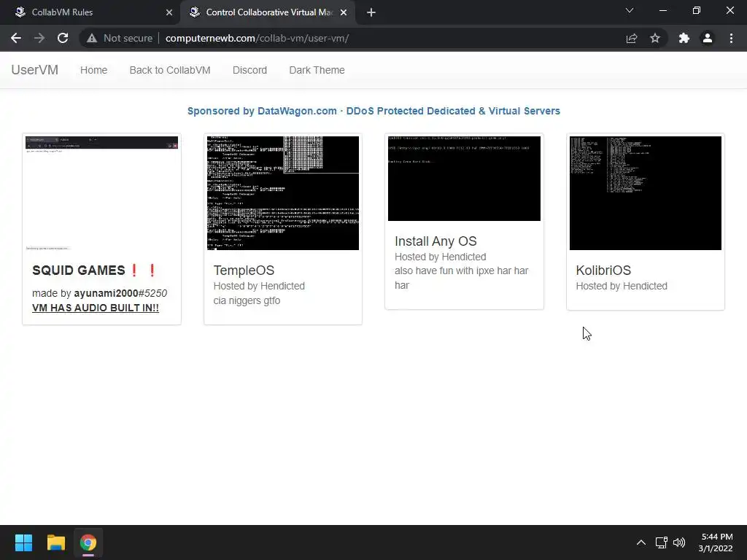Expand the tab search chevron
This screenshot has width=747, height=560.
click(630, 10)
